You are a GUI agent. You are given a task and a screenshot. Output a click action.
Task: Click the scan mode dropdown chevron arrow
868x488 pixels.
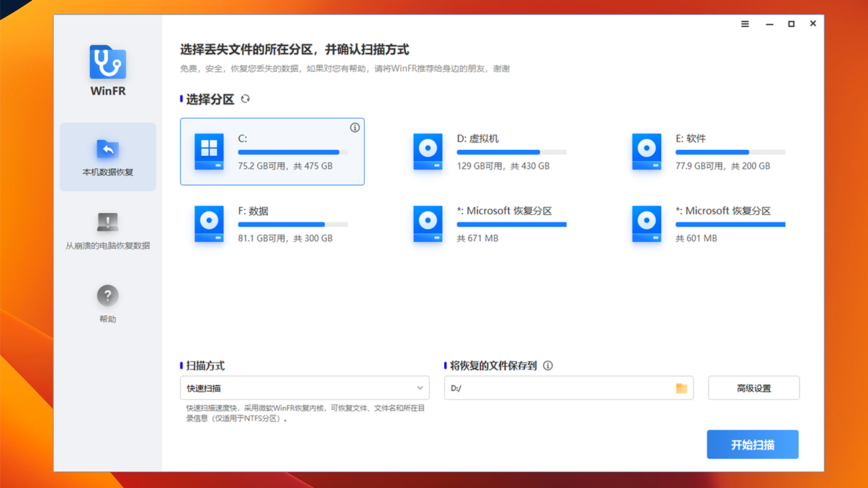pyautogui.click(x=420, y=388)
